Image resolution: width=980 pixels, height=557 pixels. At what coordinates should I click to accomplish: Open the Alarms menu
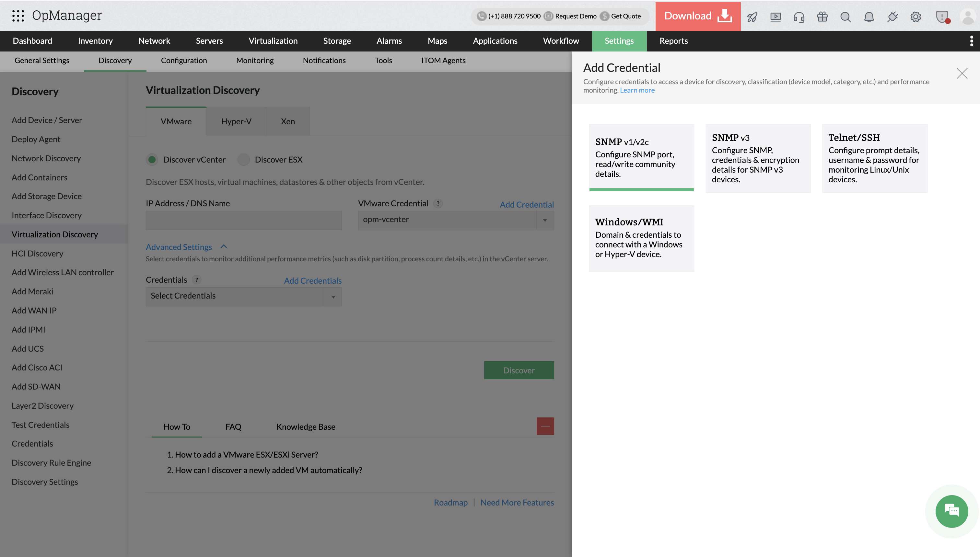(389, 41)
